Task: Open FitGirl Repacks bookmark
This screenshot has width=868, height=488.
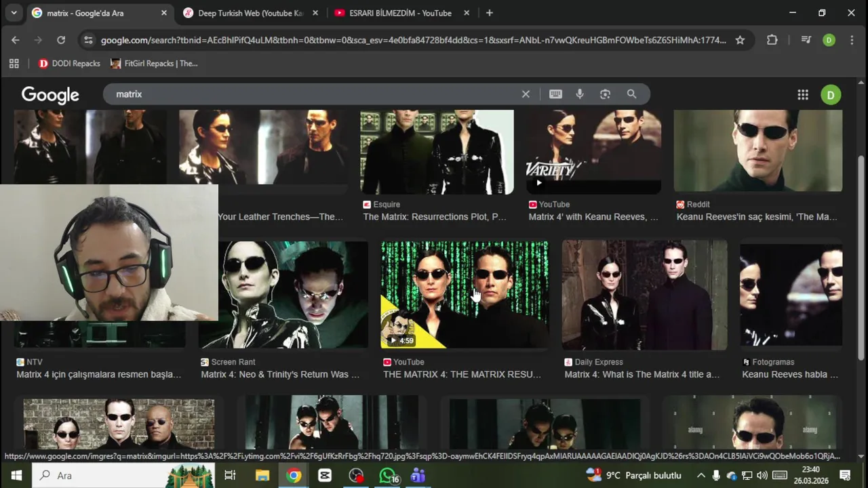Action: click(x=154, y=63)
